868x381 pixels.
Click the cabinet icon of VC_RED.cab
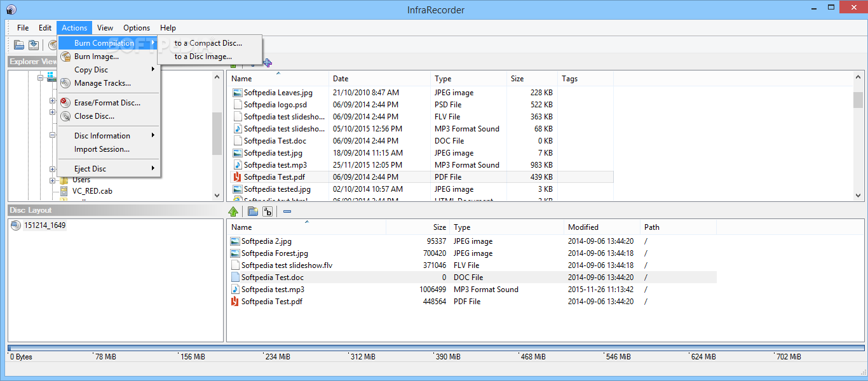65,190
